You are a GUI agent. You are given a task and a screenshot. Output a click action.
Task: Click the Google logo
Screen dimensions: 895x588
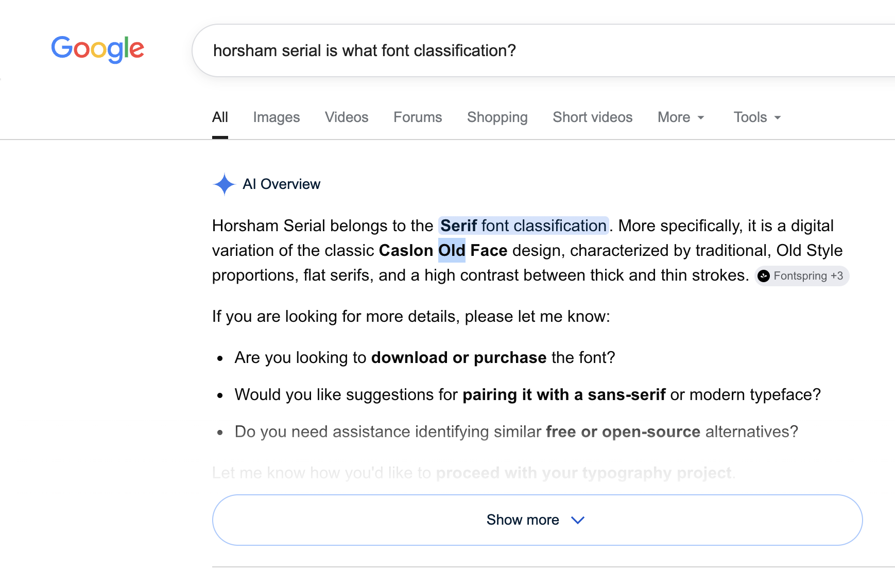[97, 49]
